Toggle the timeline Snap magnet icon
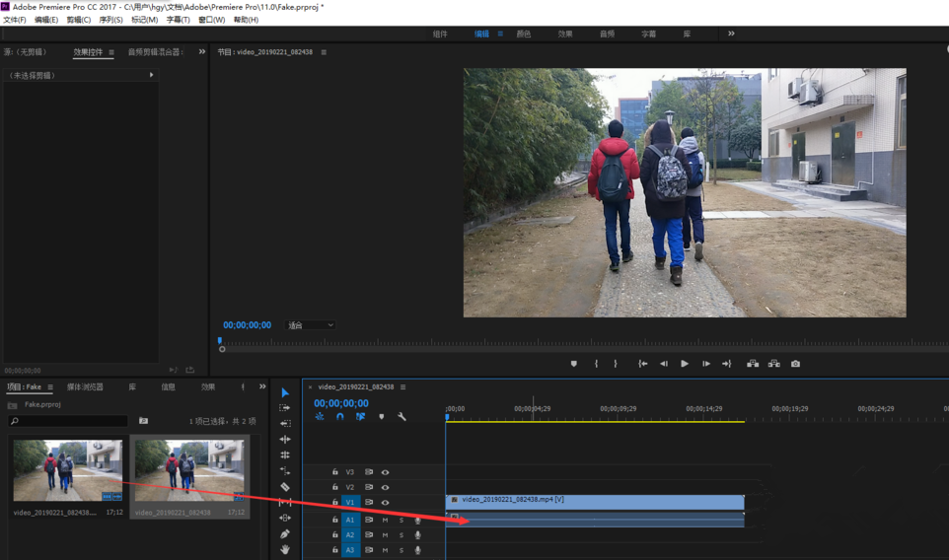This screenshot has height=560, width=949. coord(340,417)
